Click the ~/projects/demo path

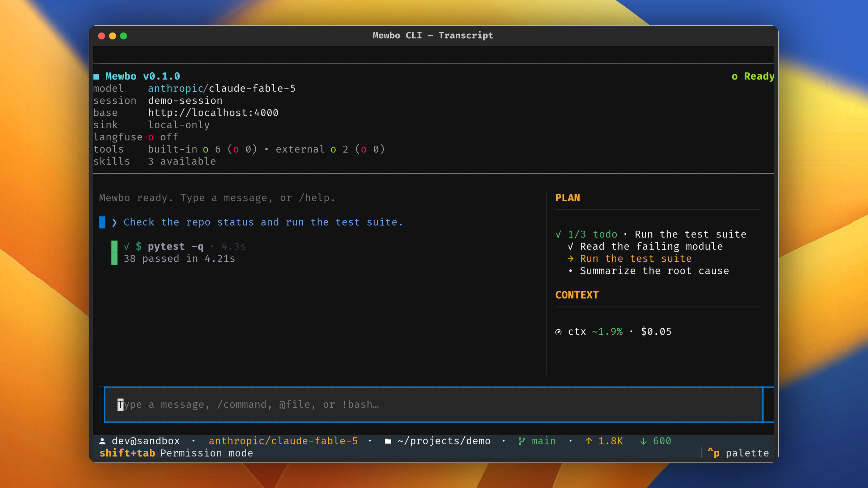coord(444,441)
